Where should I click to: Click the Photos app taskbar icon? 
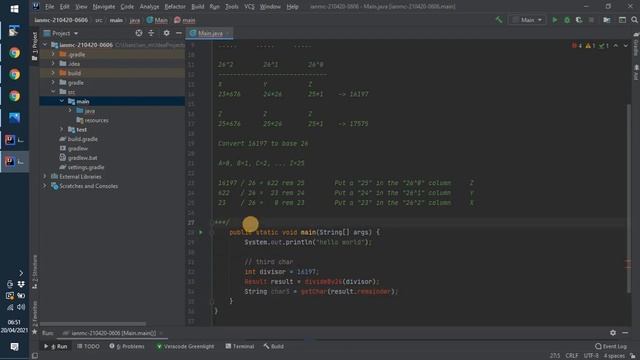click(x=14, y=118)
